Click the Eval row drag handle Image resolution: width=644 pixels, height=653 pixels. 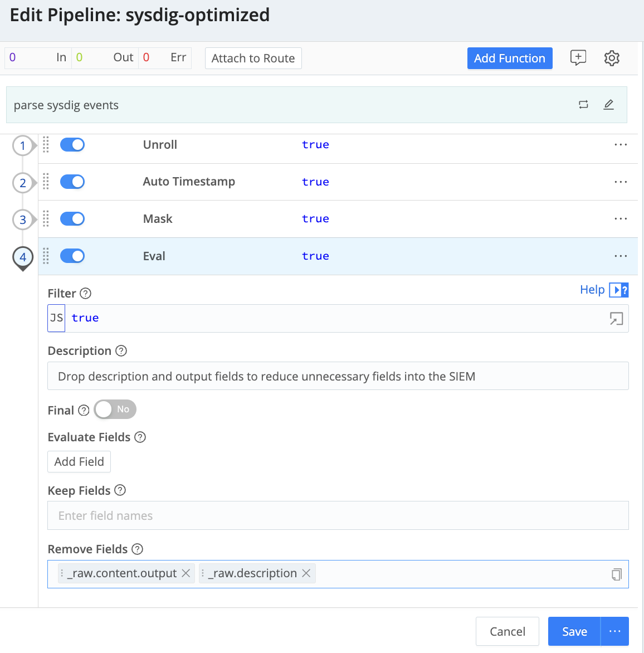tap(46, 256)
